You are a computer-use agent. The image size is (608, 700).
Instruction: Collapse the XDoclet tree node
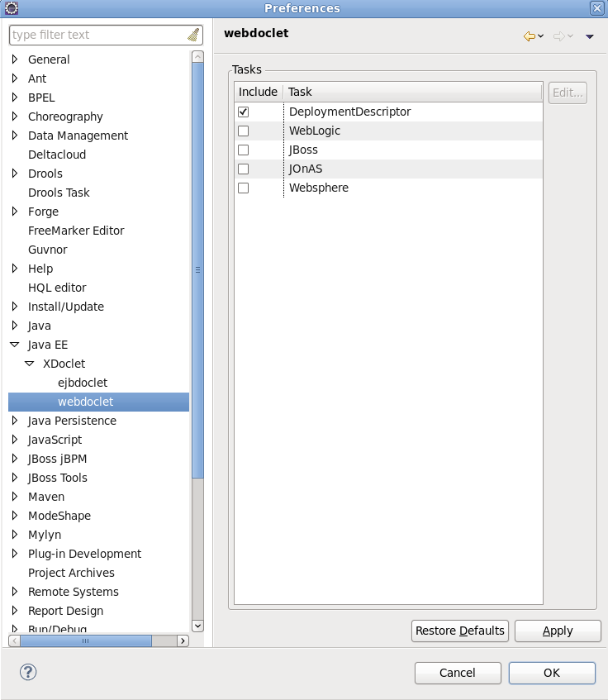[30, 364]
